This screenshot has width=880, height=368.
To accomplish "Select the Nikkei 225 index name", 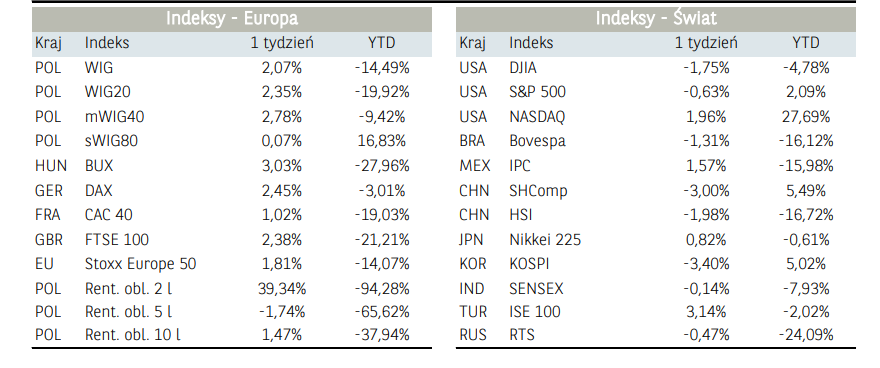I will 545,240.
